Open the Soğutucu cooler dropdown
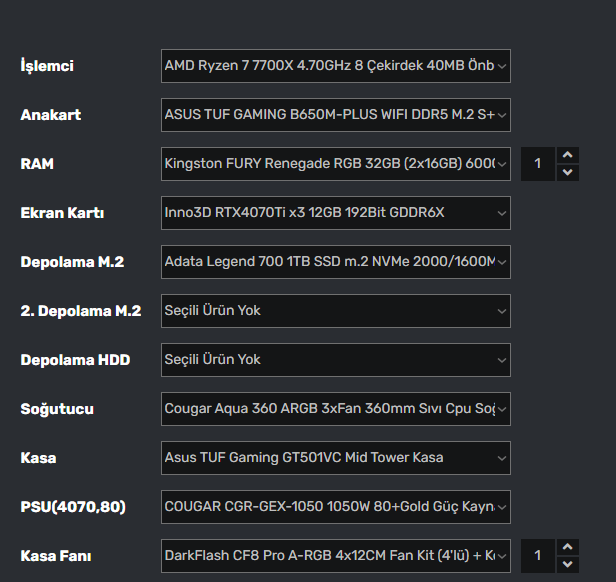 pyautogui.click(x=335, y=409)
